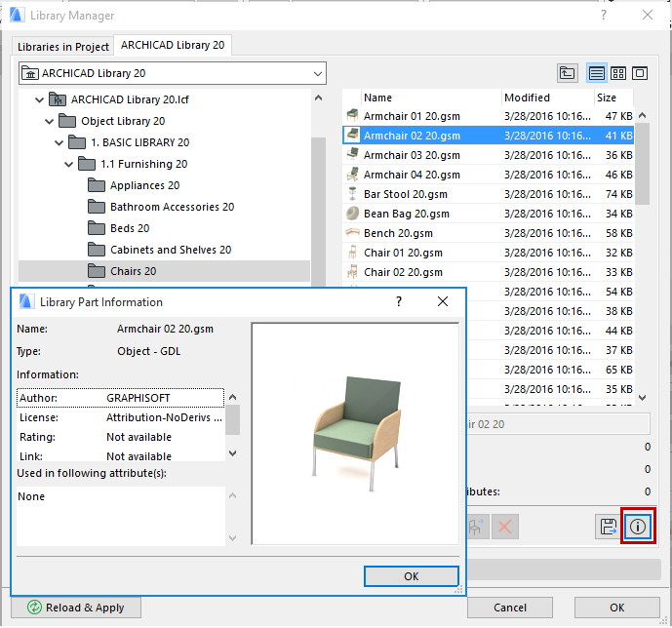Select the ARCHICAD Library 20 tab
Screen dimensions: 672x628
tap(173, 45)
